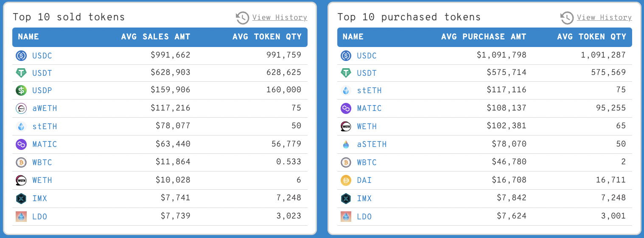Select the 0.533 WBTC quantity value
This screenshot has height=238, width=644.
click(x=289, y=162)
